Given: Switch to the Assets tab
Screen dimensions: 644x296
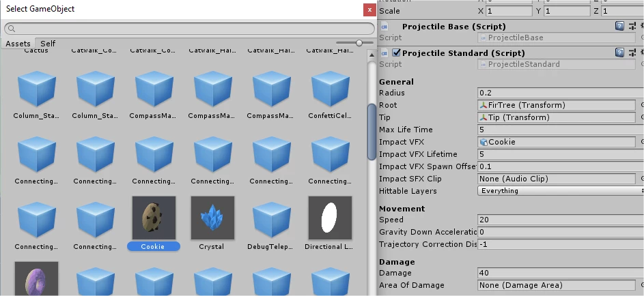Looking at the screenshot, I should (x=18, y=44).
